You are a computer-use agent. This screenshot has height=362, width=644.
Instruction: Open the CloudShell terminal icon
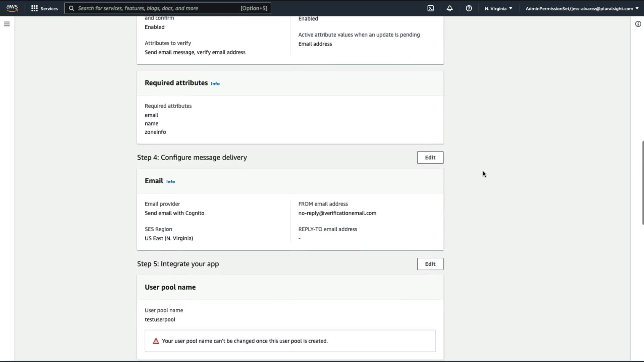pyautogui.click(x=431, y=8)
